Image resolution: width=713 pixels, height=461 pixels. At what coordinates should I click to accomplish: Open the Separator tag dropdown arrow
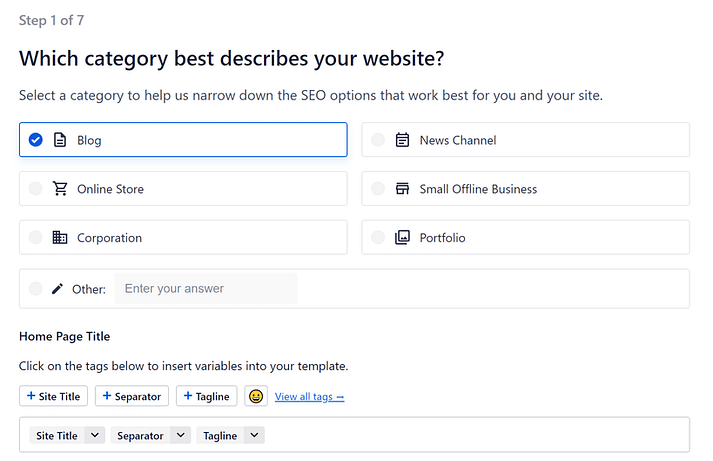tap(180, 435)
